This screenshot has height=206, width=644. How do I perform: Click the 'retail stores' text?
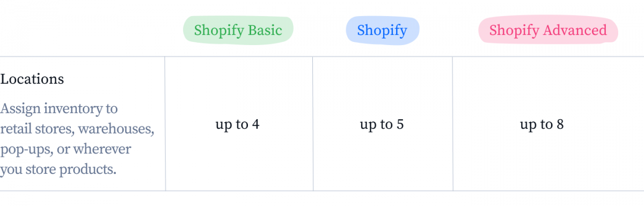[x=42, y=129]
